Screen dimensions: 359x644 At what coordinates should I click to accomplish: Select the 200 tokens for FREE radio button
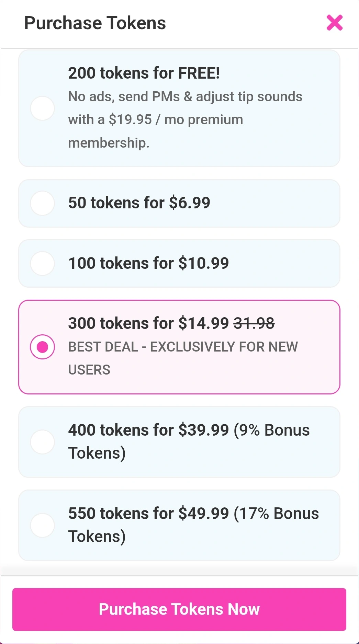43,108
